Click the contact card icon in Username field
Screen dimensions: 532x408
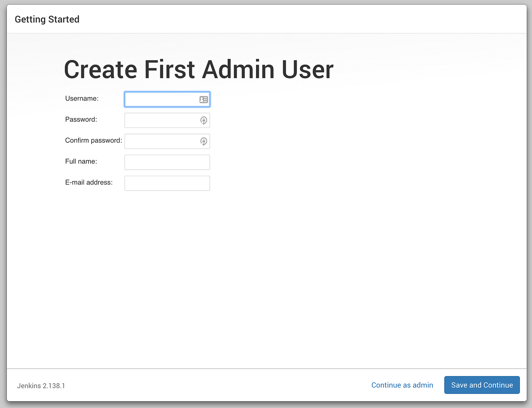click(x=204, y=99)
